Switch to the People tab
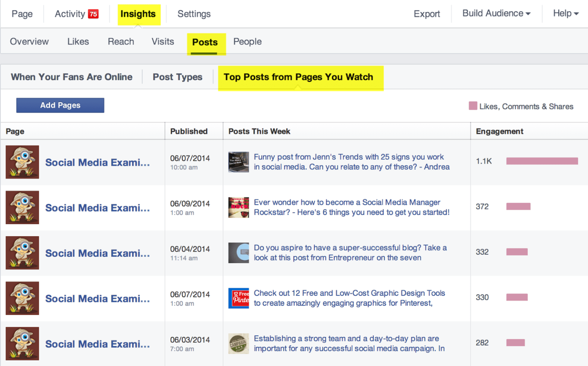The width and height of the screenshot is (588, 366). coord(247,41)
